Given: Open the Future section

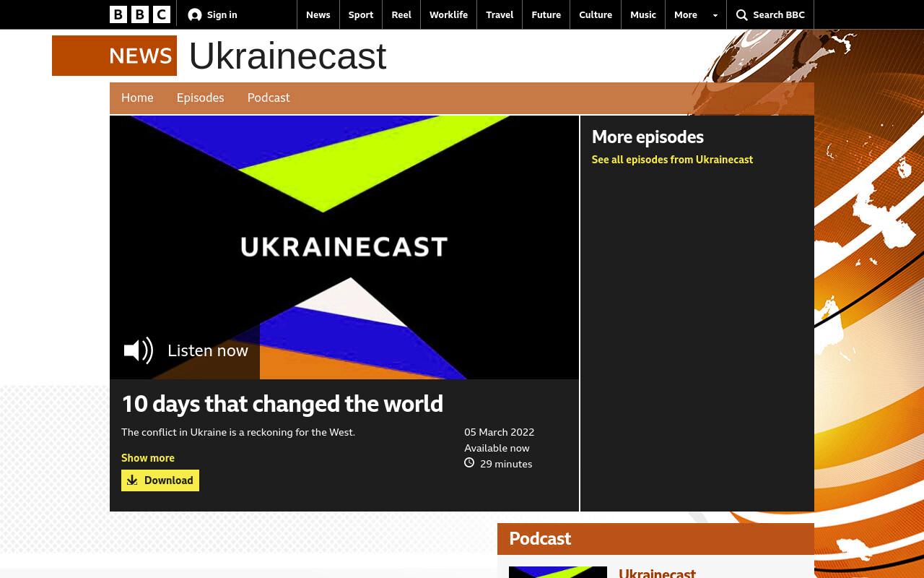Looking at the screenshot, I should 546,14.
